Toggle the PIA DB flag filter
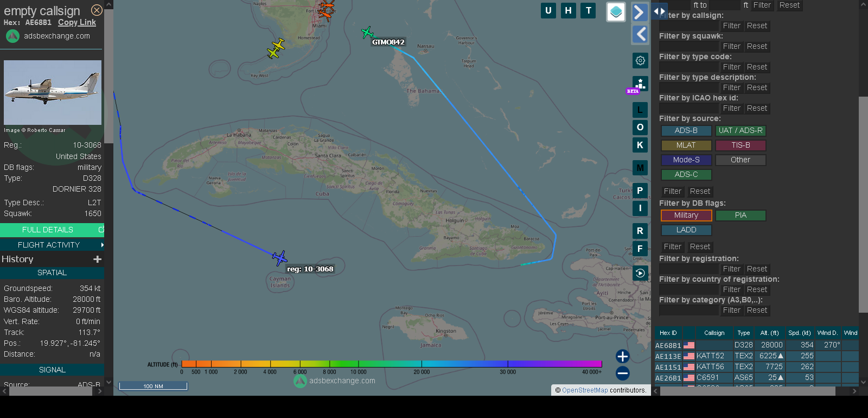868x418 pixels. 741,216
